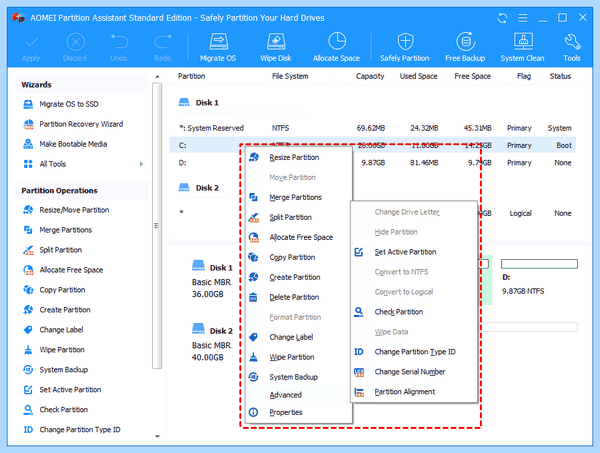Screen dimensions: 600x453
Task: Choose Split Partition in the sidebar
Action: [x=53, y=250]
